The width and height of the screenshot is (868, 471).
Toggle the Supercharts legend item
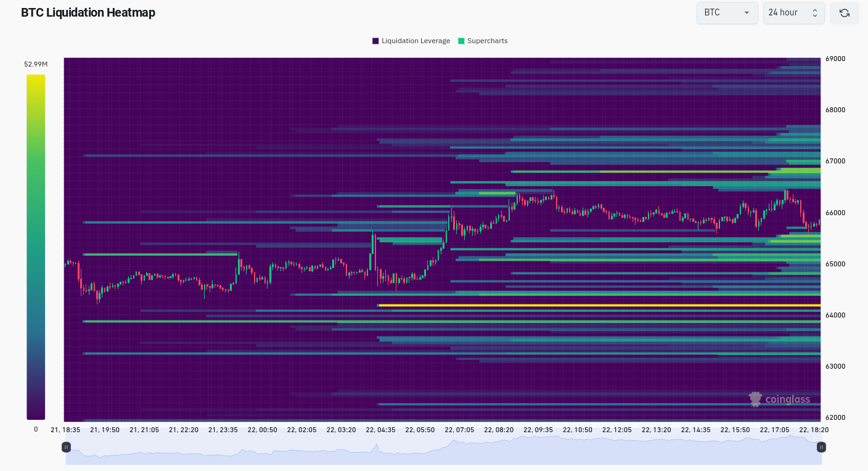coord(483,41)
